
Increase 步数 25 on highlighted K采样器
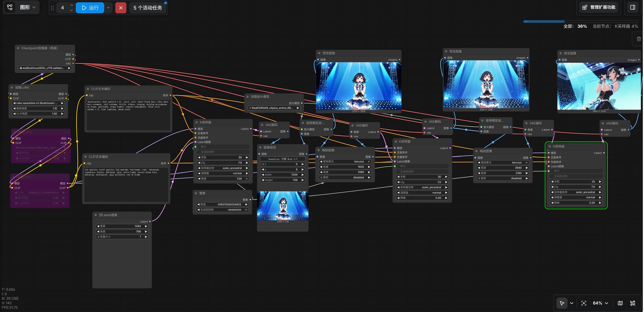pyautogui.click(x=600, y=182)
